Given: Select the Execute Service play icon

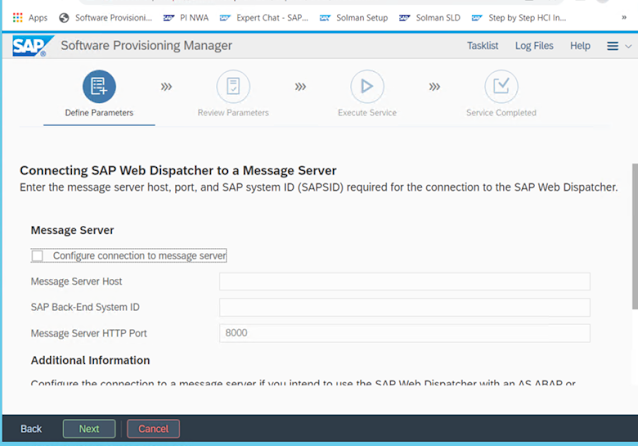Looking at the screenshot, I should coord(367,86).
